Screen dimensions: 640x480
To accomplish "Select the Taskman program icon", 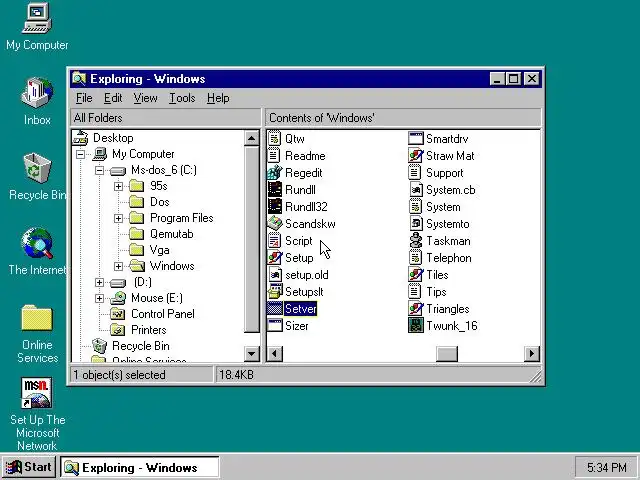I will coord(416,241).
